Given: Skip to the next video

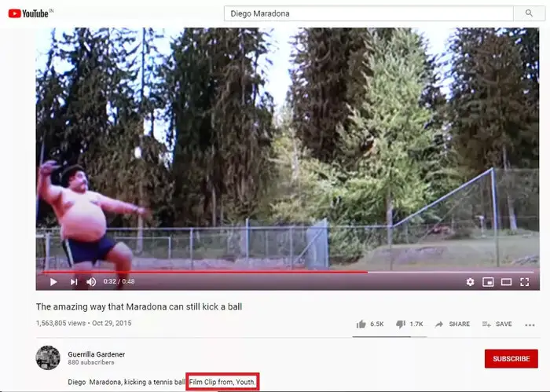Looking at the screenshot, I should [74, 282].
